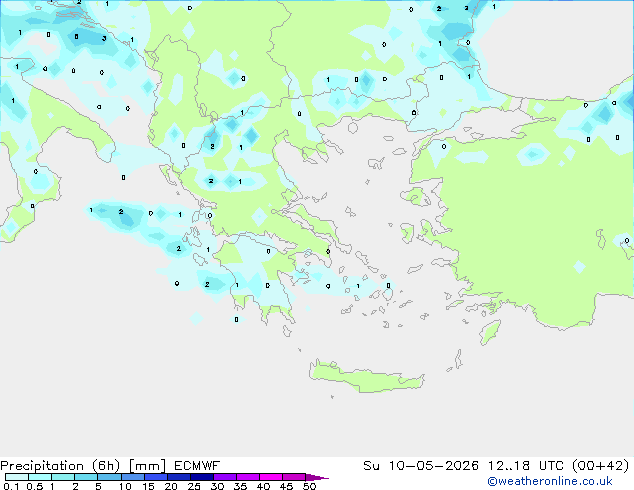This screenshot has height=490, width=634.
Task: Click the legend value '0.1'
Action: tap(11, 486)
